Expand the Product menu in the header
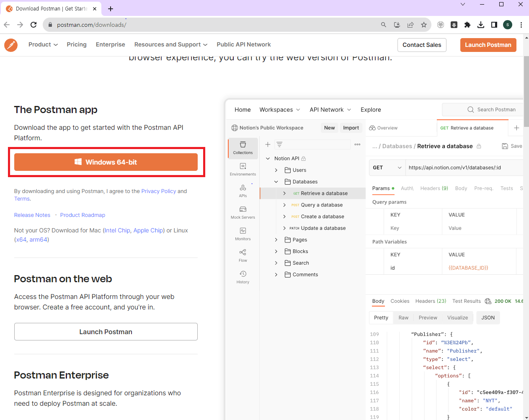Viewport: 529px width, 420px height. pos(43,44)
